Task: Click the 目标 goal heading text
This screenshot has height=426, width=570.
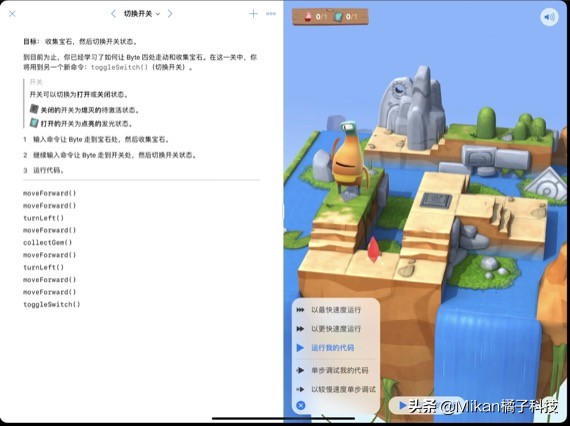Action: [x=31, y=42]
